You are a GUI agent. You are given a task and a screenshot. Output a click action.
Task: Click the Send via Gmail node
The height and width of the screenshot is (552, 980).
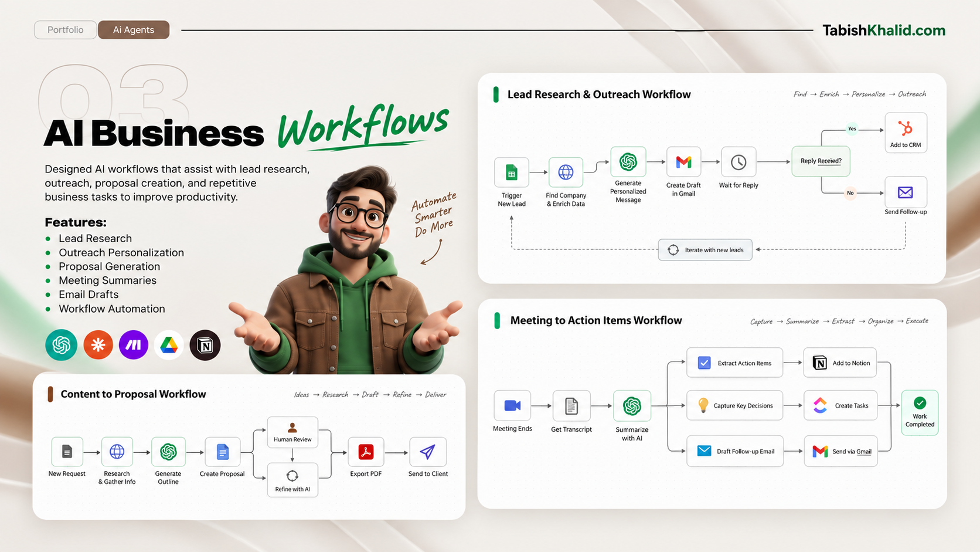coord(841,451)
